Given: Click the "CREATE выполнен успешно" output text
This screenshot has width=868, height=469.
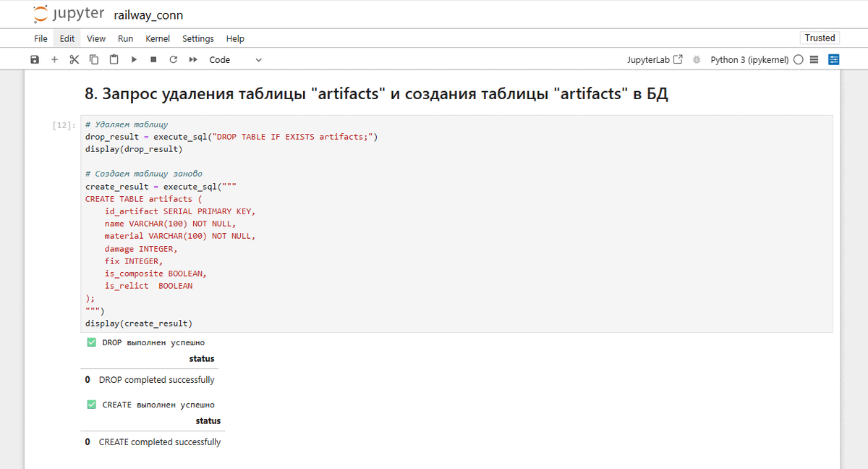Looking at the screenshot, I should click(x=158, y=405).
